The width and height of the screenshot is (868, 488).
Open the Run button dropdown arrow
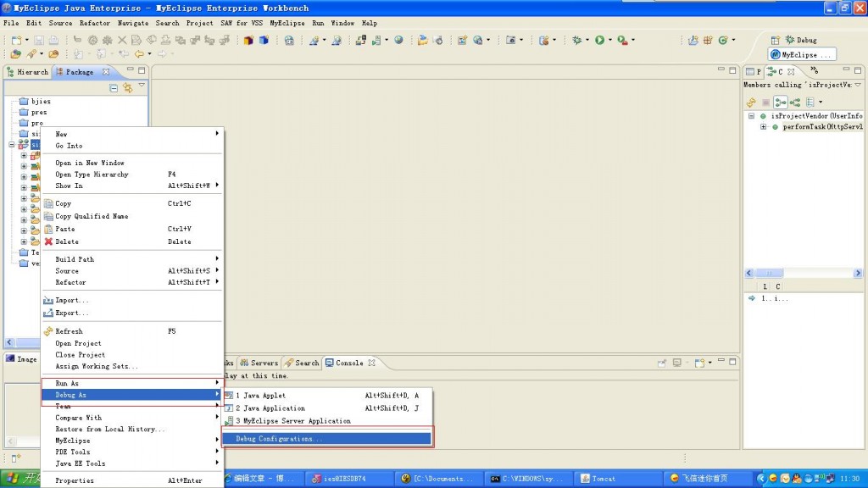610,40
